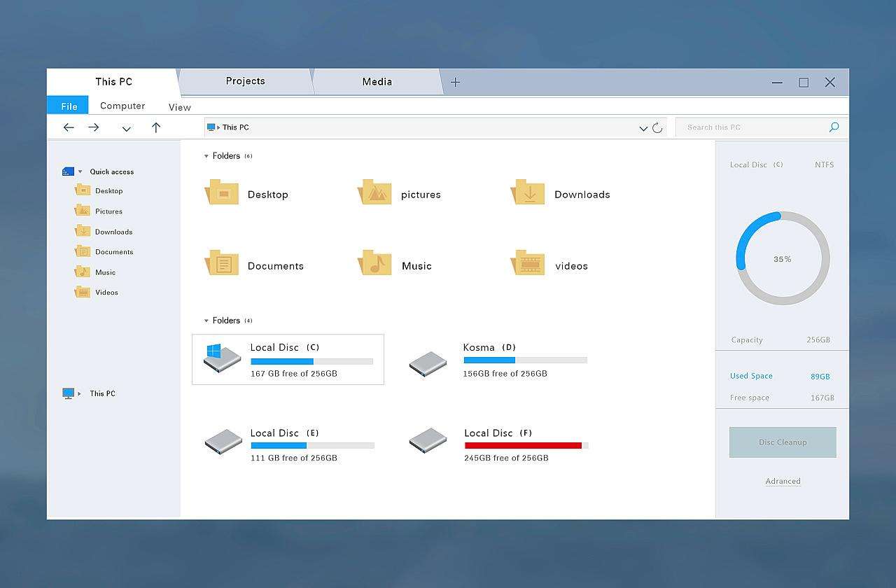Select Quick access label in sidebar
Image resolution: width=896 pixels, height=588 pixels.
111,171
